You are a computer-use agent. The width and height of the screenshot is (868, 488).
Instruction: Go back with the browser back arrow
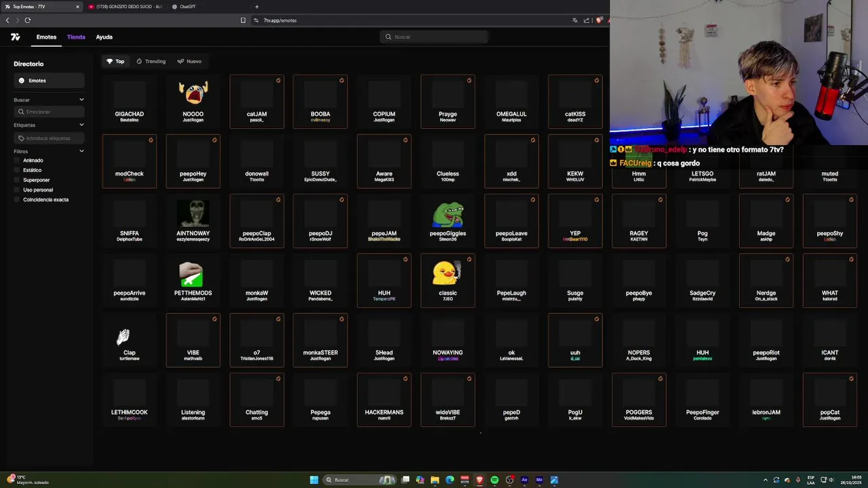coord(7,20)
